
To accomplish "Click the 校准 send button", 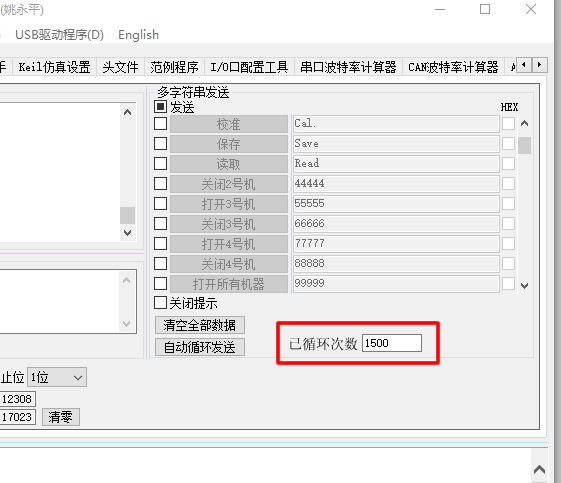I will [x=229, y=124].
